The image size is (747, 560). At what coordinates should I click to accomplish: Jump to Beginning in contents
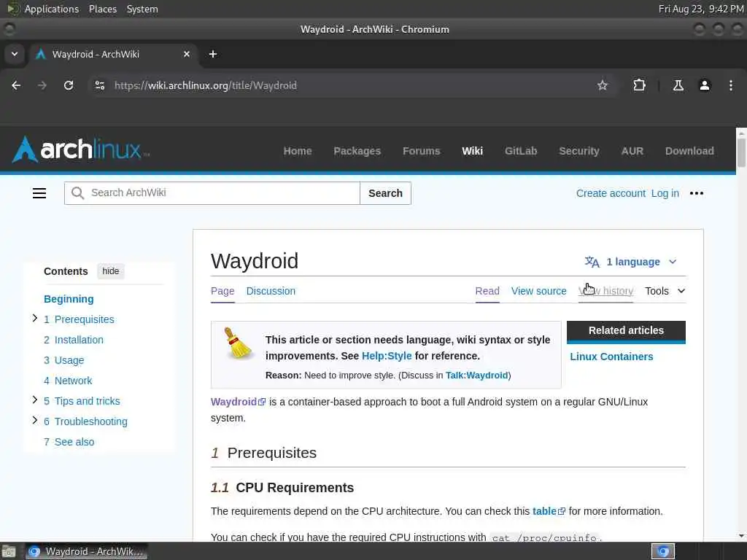coord(69,299)
